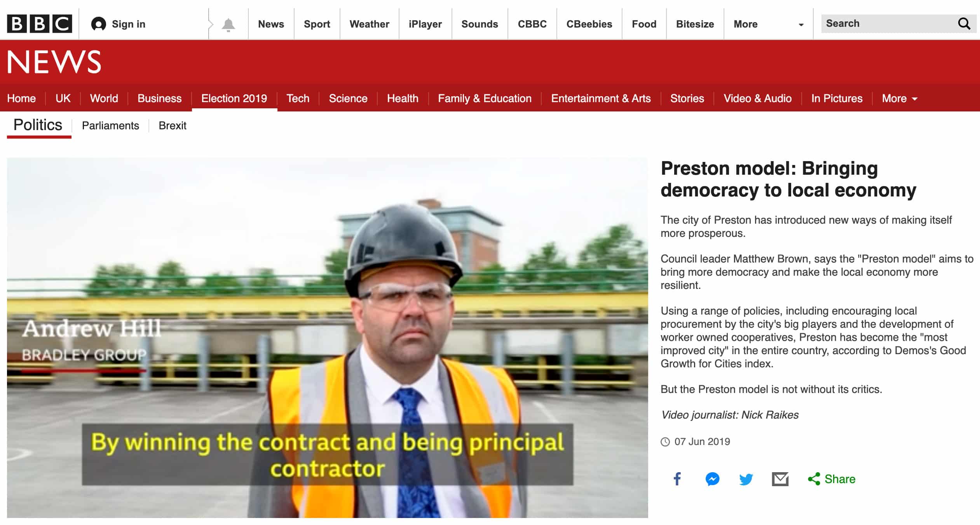Open the Election 2019 section
This screenshot has width=980, height=525.
pos(234,99)
